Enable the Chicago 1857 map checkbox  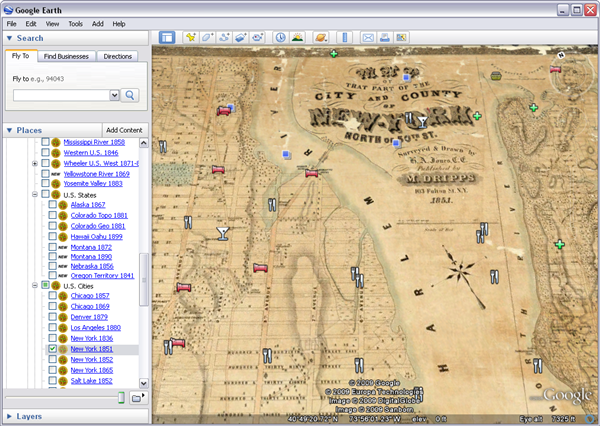pyautogui.click(x=53, y=296)
